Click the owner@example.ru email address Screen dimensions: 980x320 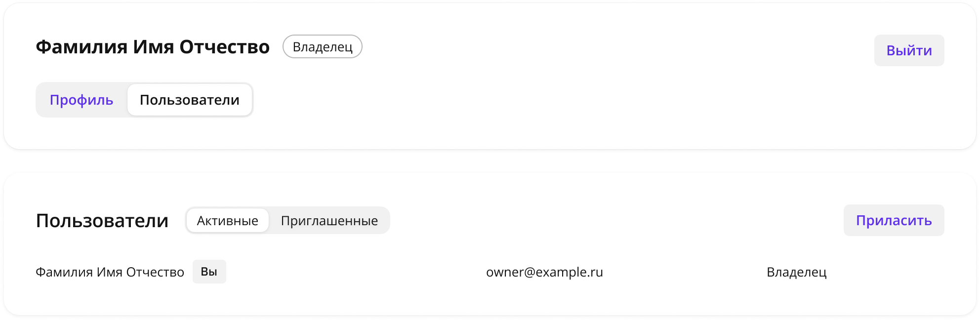pos(544,272)
